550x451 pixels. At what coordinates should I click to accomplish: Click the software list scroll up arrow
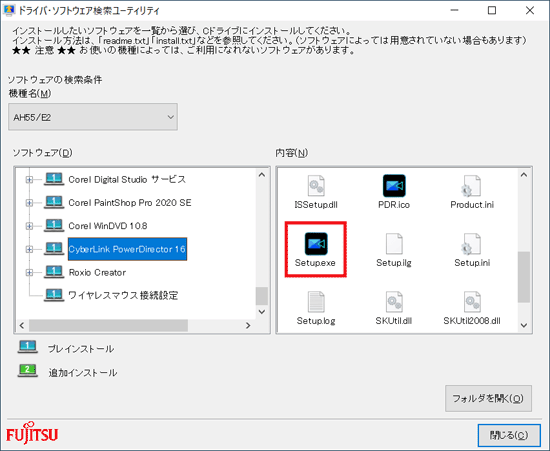tap(262, 175)
